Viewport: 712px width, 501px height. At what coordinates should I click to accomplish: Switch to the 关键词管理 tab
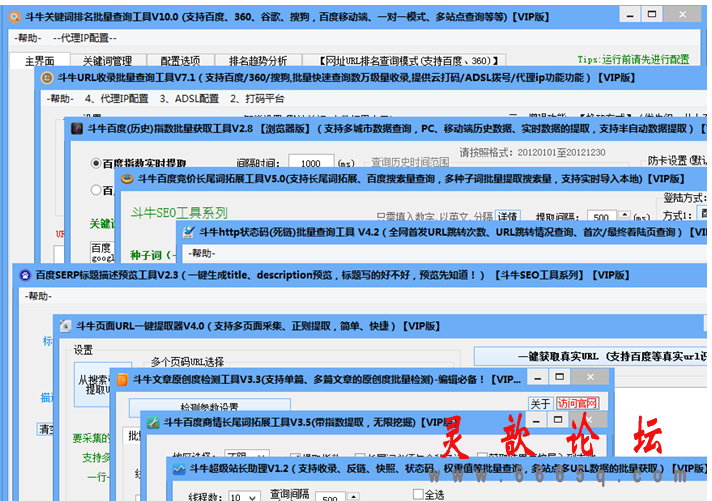click(x=108, y=60)
